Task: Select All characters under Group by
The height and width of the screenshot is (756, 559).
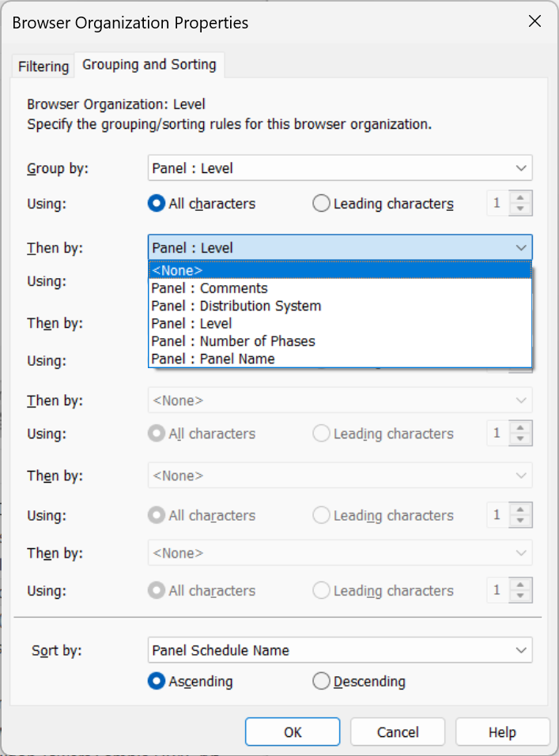Action: [x=157, y=204]
